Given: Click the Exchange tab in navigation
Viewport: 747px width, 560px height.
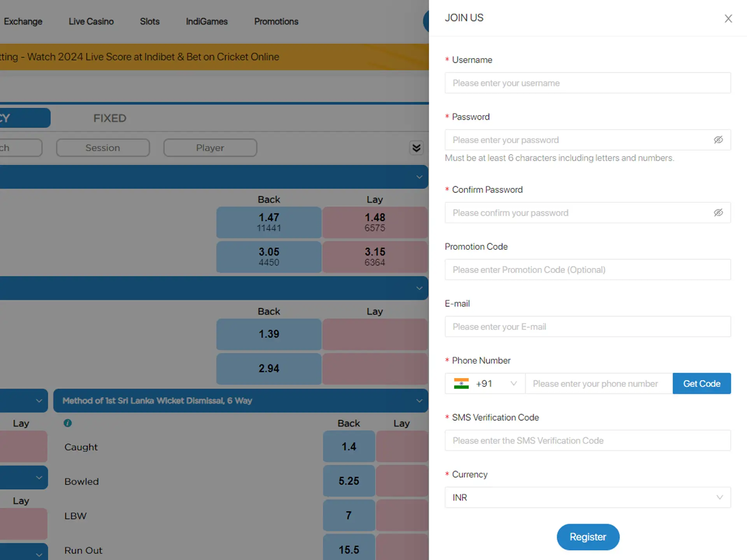Looking at the screenshot, I should [x=23, y=21].
